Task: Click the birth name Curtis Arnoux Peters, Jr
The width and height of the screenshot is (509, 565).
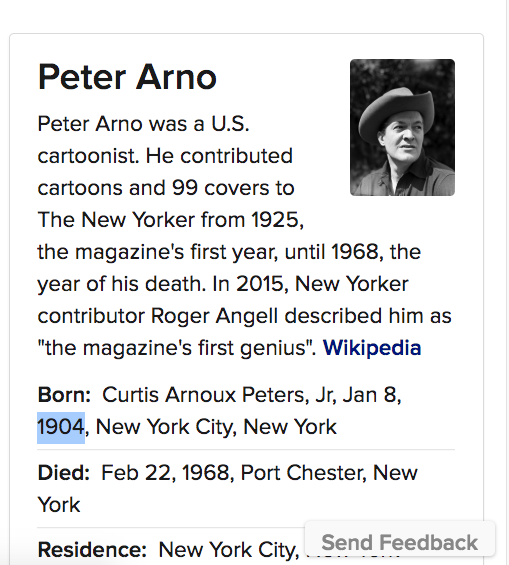Action: coord(219,395)
